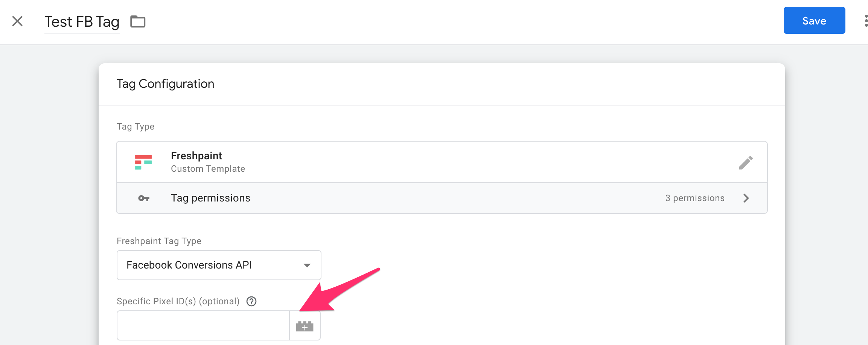Click the "Specific Pixel ID(s) (optional)" label
The height and width of the screenshot is (345, 868).
click(178, 301)
